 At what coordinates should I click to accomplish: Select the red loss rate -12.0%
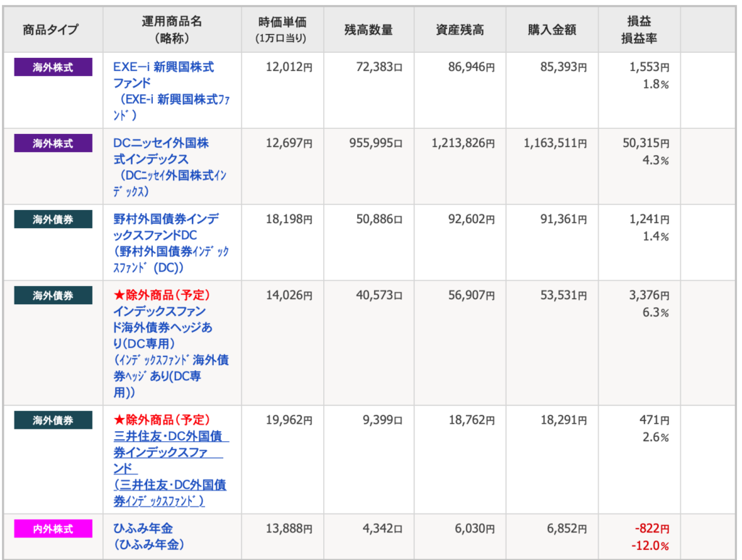650,546
